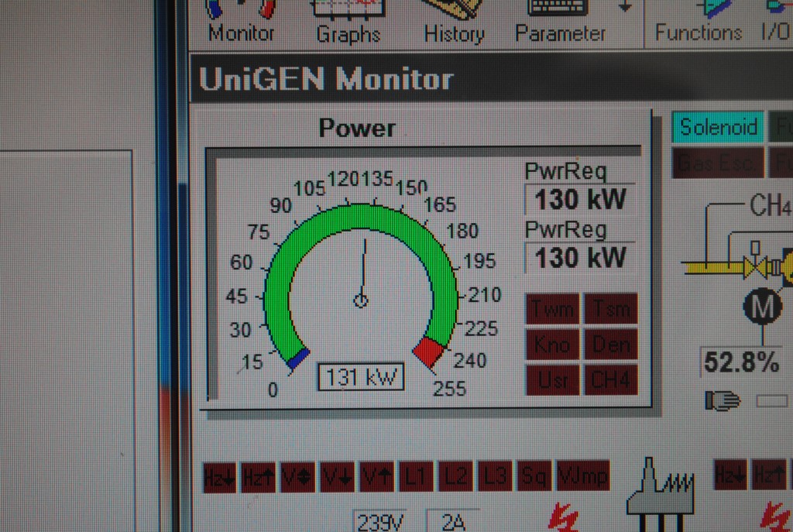Click the lower PwrReg 130 kW value
The image size is (793, 532).
tap(581, 258)
